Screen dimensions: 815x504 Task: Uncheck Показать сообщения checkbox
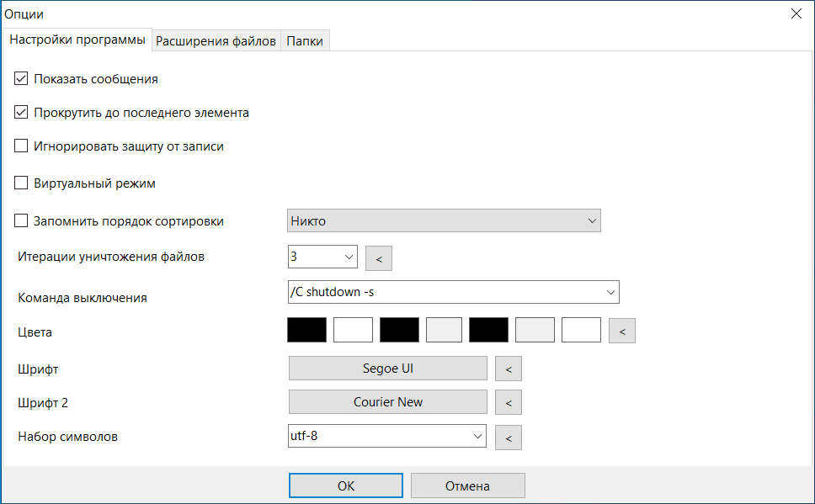coord(22,79)
